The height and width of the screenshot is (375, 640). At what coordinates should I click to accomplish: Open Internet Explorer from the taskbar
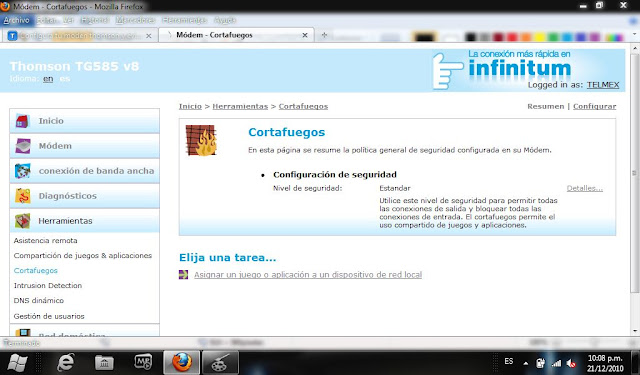click(x=66, y=362)
